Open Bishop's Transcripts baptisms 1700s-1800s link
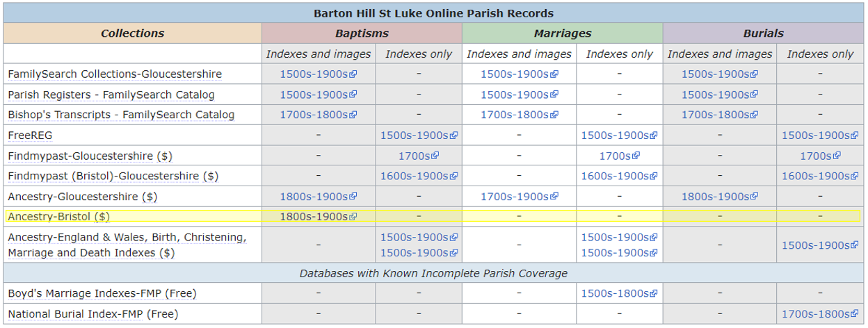Image resolution: width=868 pixels, height=328 pixels. pyautogui.click(x=319, y=115)
